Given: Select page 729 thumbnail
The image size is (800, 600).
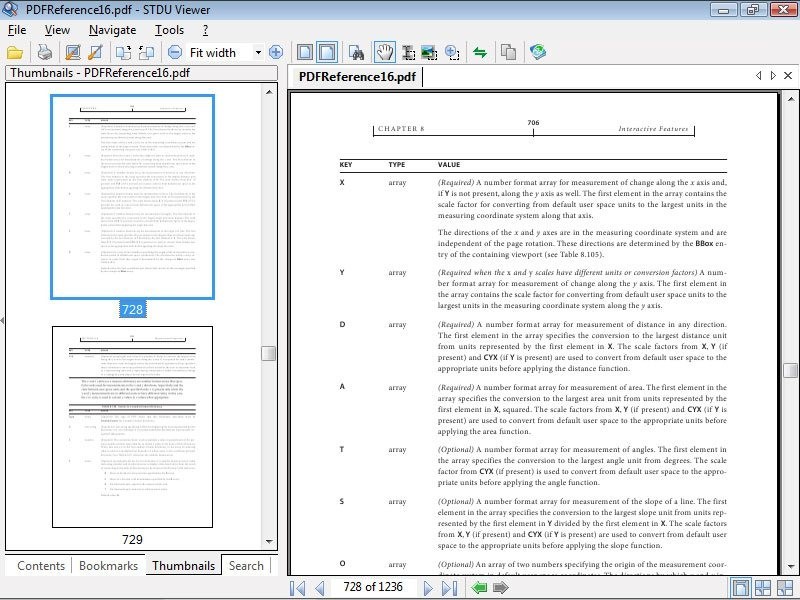Looking at the screenshot, I should 132,427.
